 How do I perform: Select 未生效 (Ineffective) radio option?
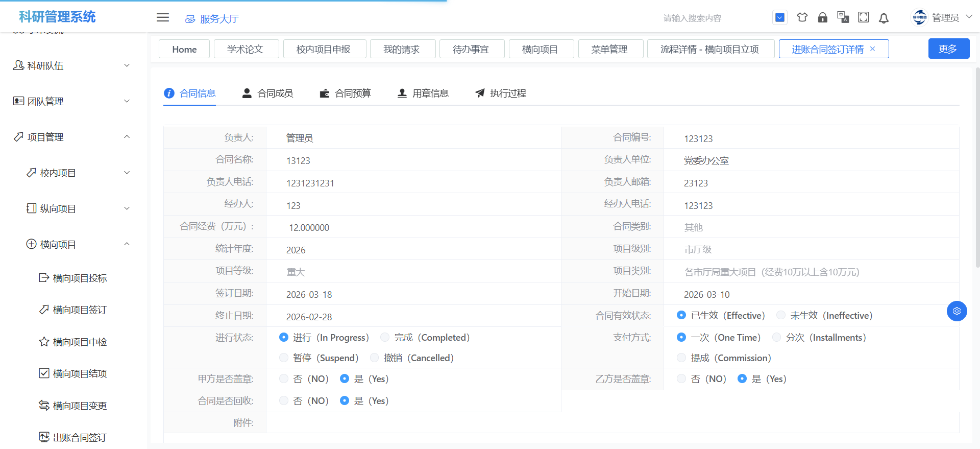[781, 315]
